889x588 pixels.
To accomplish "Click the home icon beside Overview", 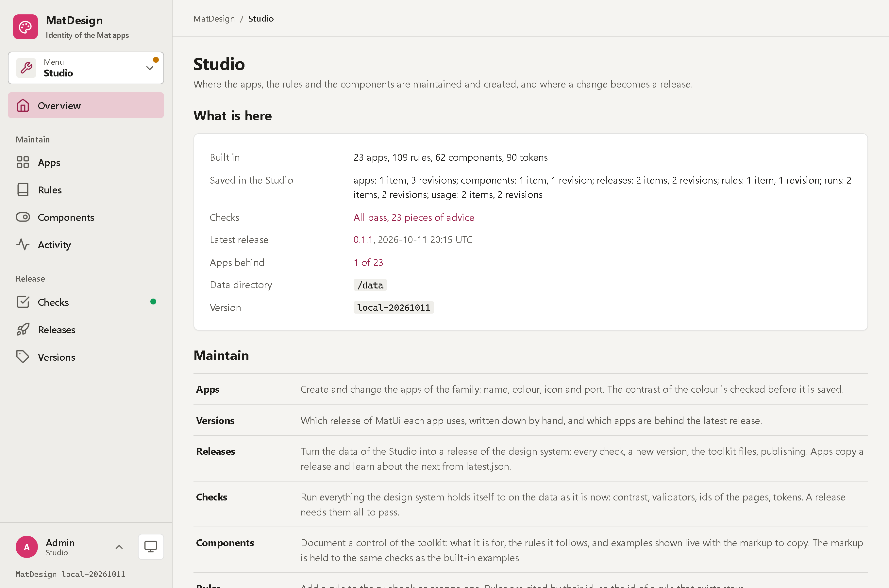I will pos(23,106).
